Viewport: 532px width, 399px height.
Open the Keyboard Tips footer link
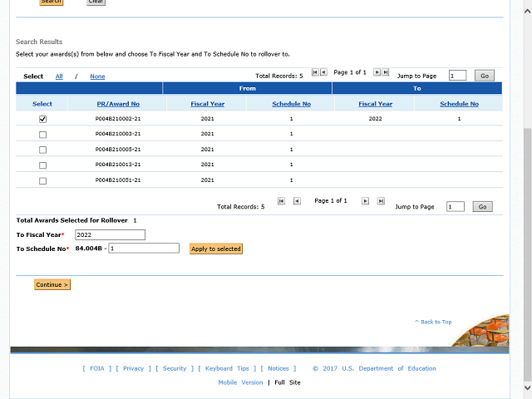(x=227, y=368)
